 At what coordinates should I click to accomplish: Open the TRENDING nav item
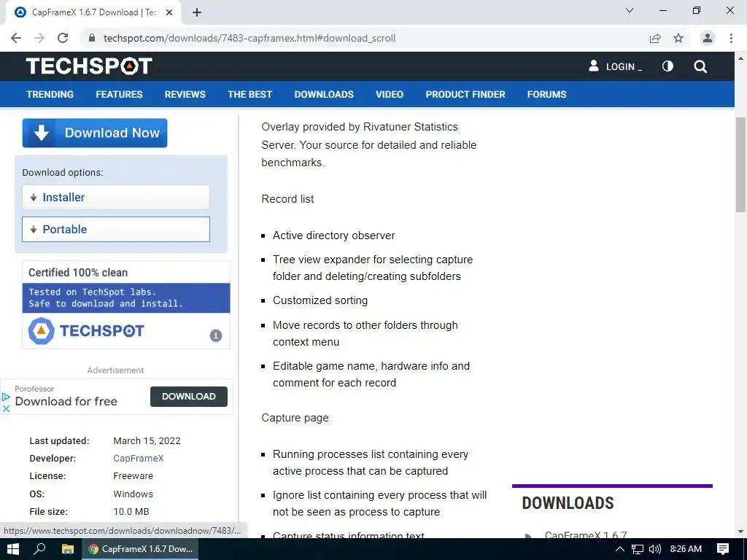click(x=50, y=94)
